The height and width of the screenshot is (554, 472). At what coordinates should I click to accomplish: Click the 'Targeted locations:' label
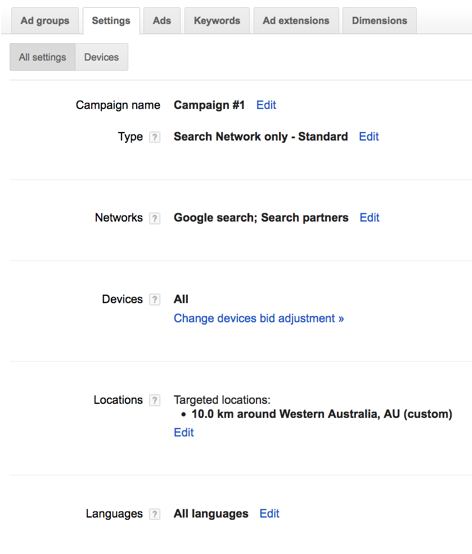point(222,400)
